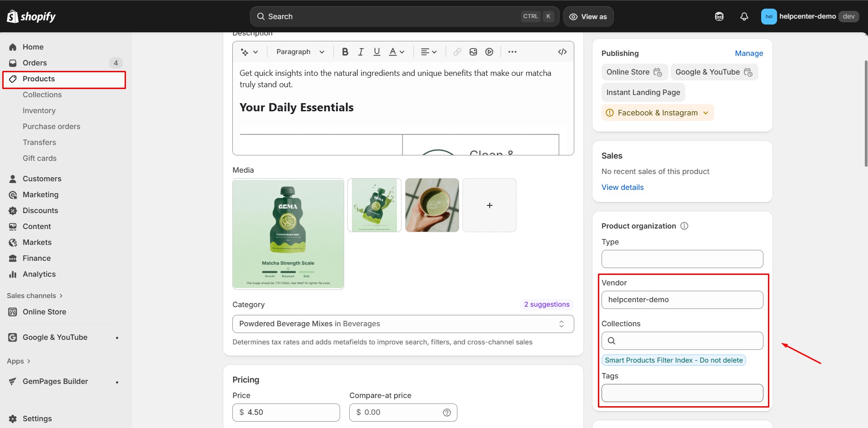Click the 2 suggestions badge above Category
Viewport: 868px width, 428px height.
547,304
